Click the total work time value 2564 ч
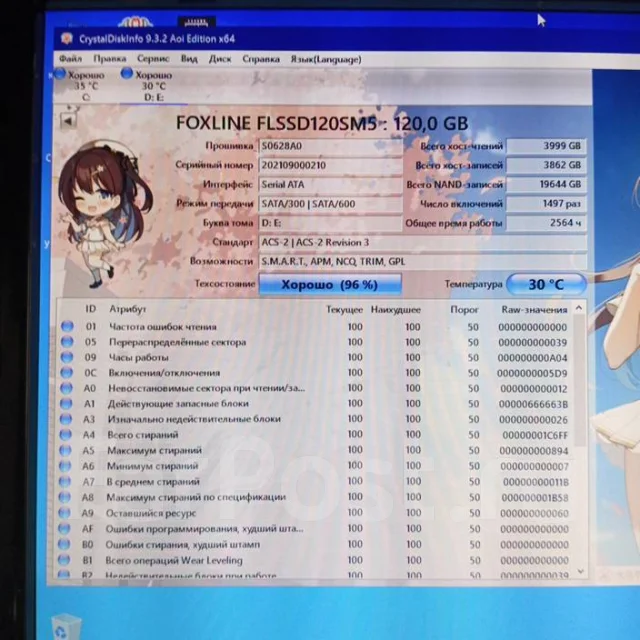The height and width of the screenshot is (640, 640). click(546, 223)
